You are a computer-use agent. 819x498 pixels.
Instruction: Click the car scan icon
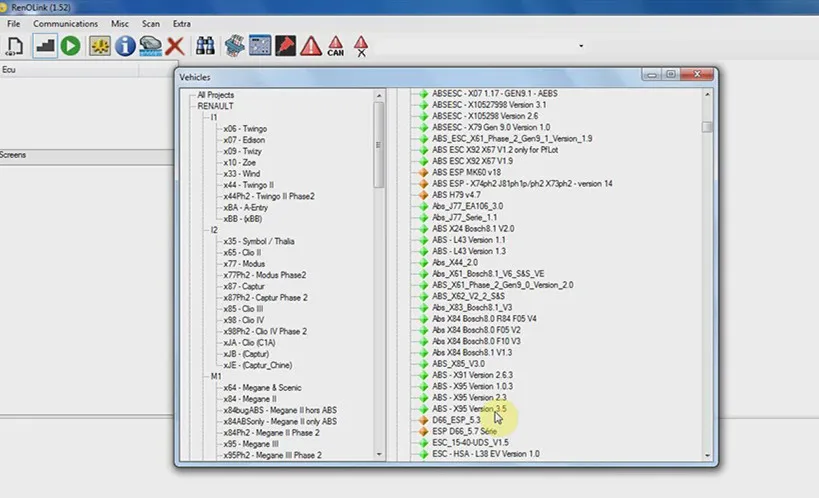click(x=150, y=46)
